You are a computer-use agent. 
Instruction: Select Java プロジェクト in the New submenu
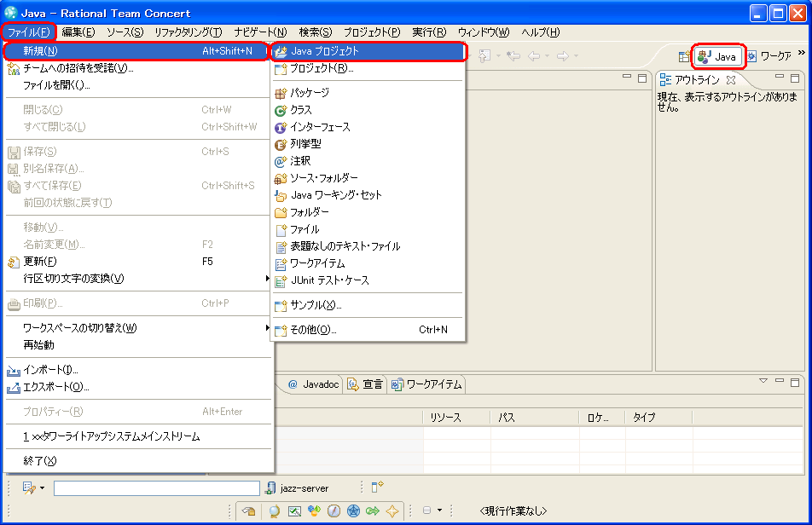tap(368, 51)
